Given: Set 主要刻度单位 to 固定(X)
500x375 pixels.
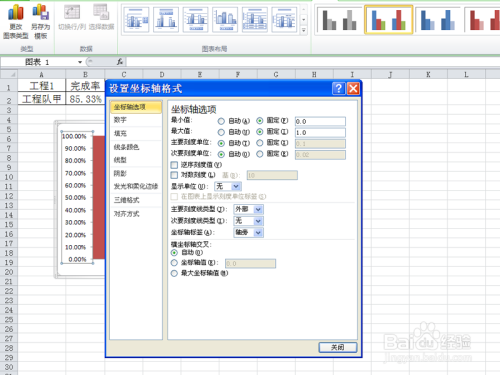Looking at the screenshot, I should (260, 143).
